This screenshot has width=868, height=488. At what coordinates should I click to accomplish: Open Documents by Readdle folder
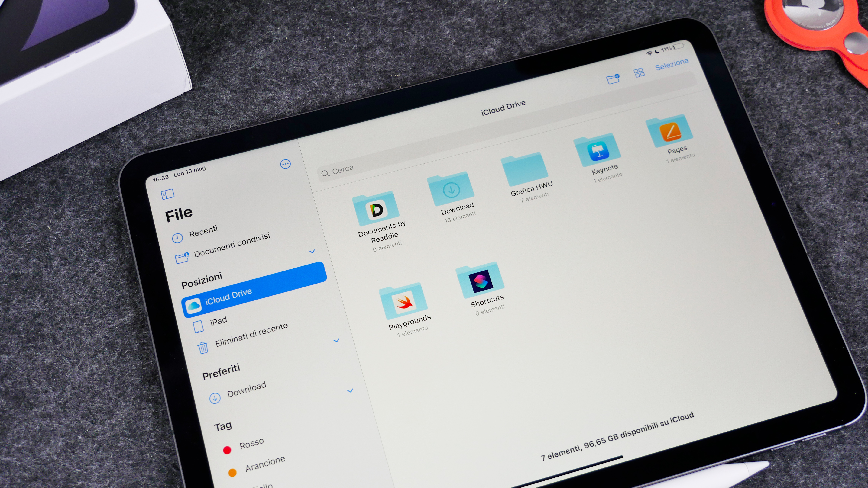(x=376, y=208)
